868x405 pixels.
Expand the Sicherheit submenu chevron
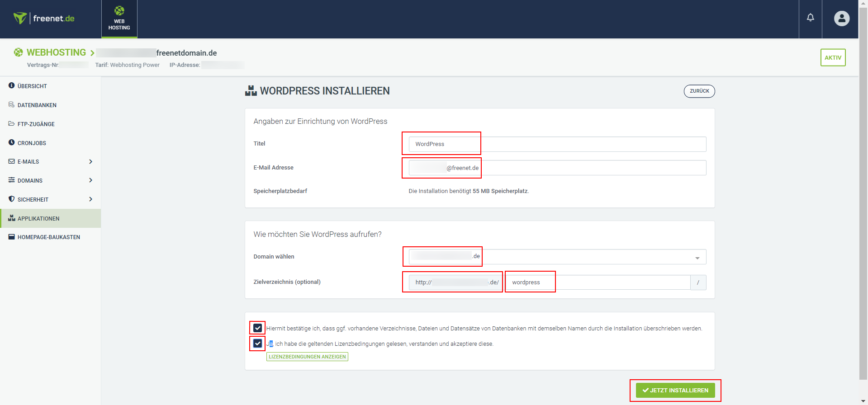pos(90,199)
